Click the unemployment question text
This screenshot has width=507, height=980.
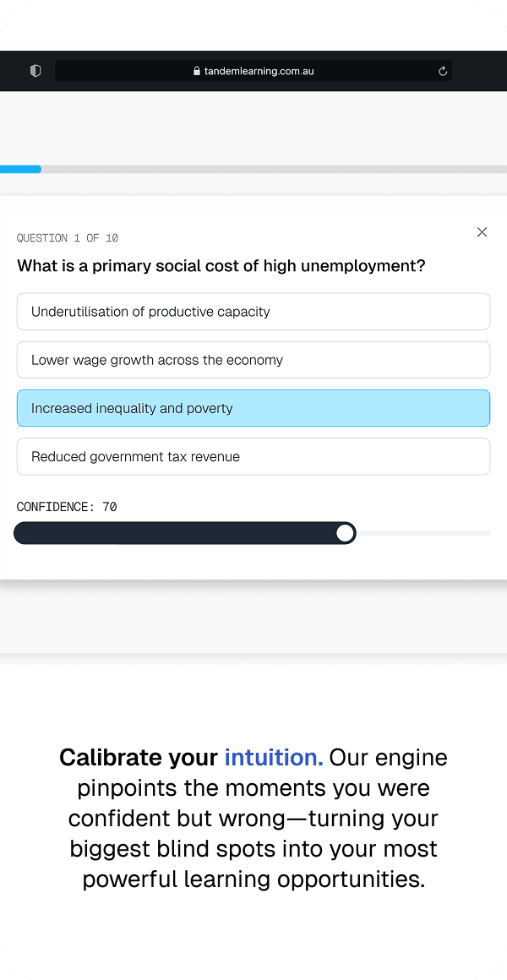[x=221, y=265]
